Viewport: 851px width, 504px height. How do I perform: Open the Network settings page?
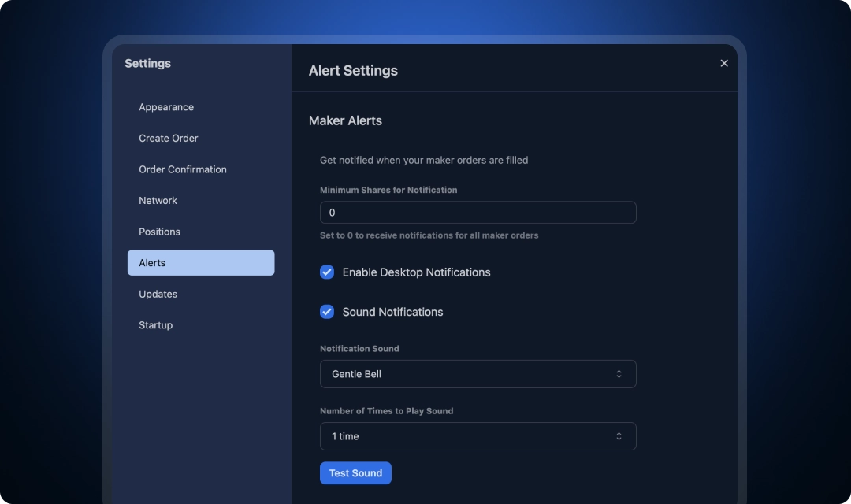point(158,200)
